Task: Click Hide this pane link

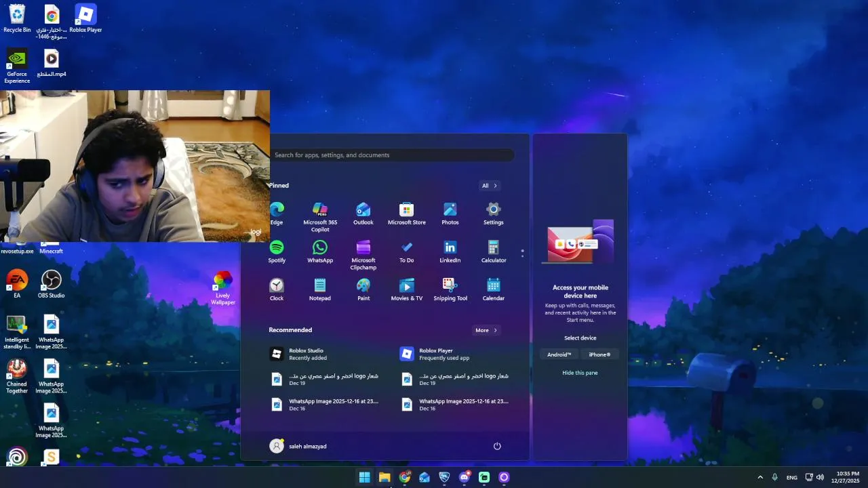Action: [x=580, y=373]
